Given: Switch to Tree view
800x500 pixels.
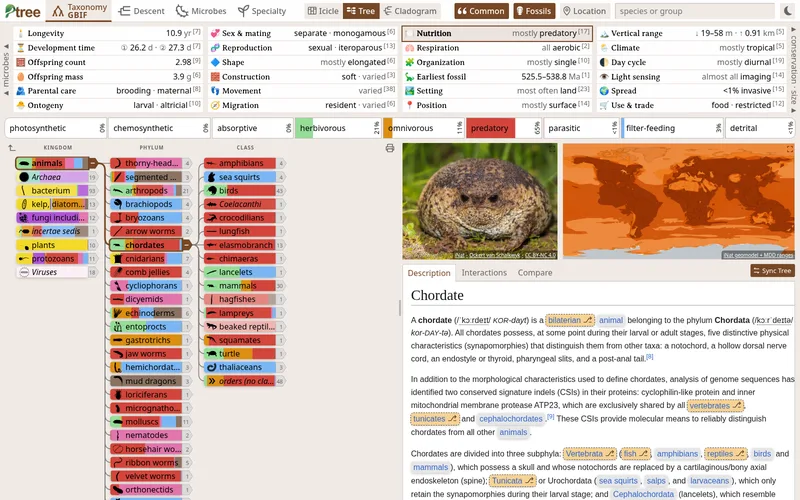Looking at the screenshot, I should (361, 11).
